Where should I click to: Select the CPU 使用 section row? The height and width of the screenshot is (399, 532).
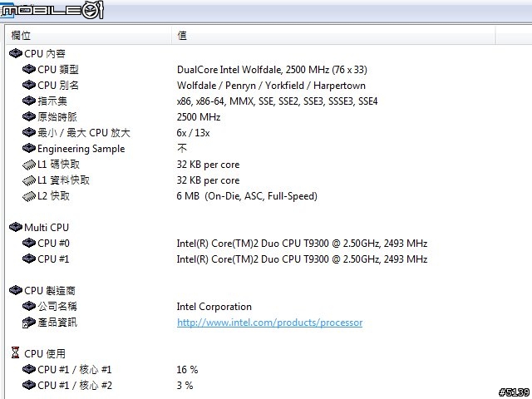(x=45, y=353)
